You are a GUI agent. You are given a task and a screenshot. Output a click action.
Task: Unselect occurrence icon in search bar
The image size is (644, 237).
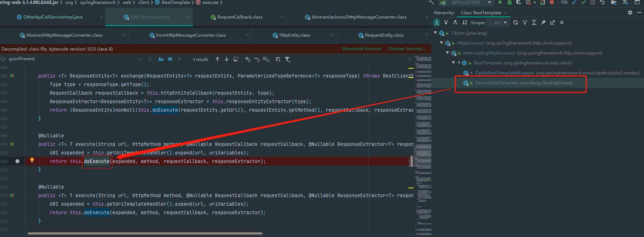tap(257, 59)
